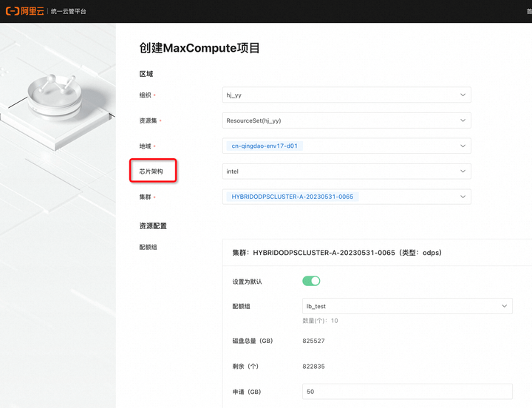Click the cn-qingdao-env17-d01 region tag

pos(265,146)
